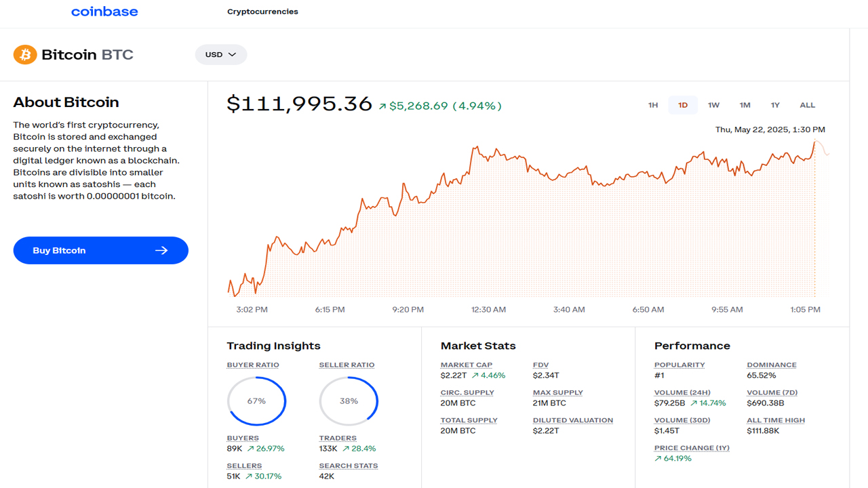Click the CIRC. SUPPLY label
The image size is (868, 488).
click(x=467, y=392)
